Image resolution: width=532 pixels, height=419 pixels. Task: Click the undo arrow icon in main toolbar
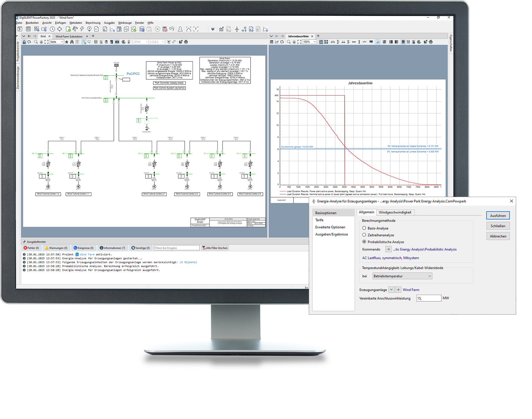tap(172, 29)
